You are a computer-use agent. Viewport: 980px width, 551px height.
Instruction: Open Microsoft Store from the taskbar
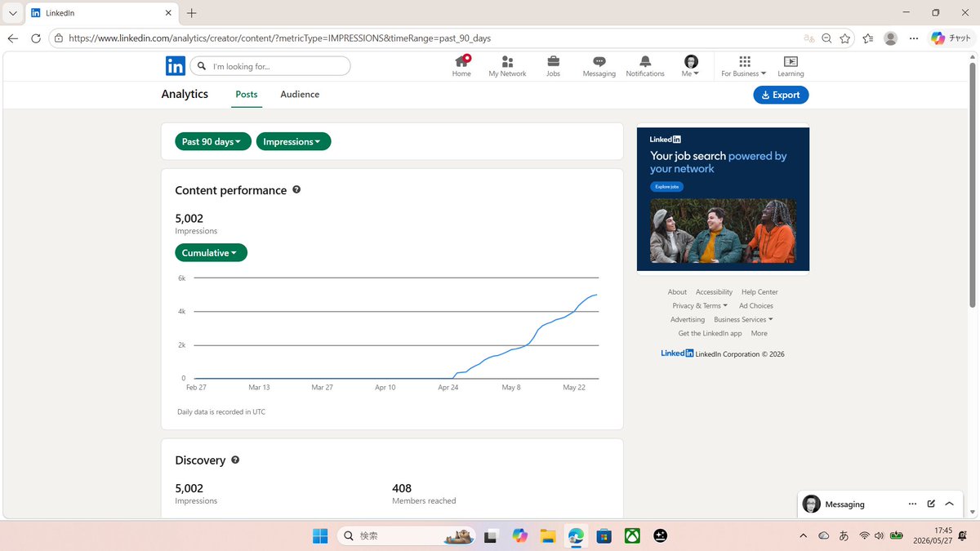point(604,535)
